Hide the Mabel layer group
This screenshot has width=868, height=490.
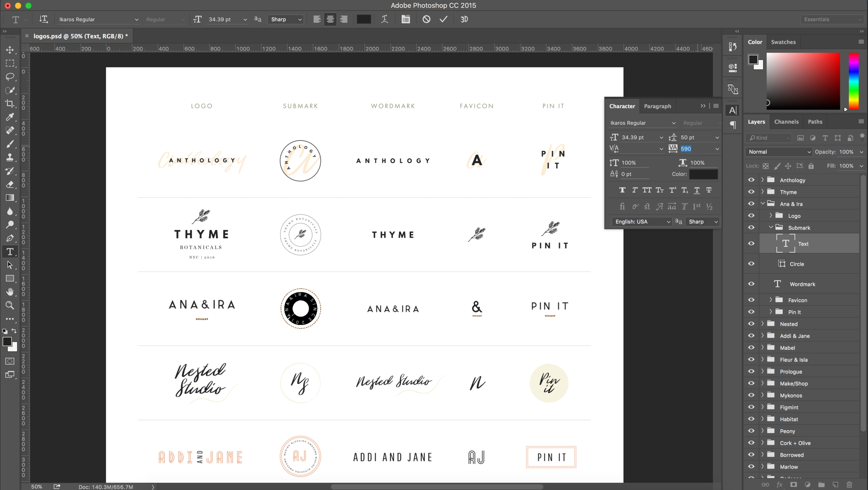[751, 348]
